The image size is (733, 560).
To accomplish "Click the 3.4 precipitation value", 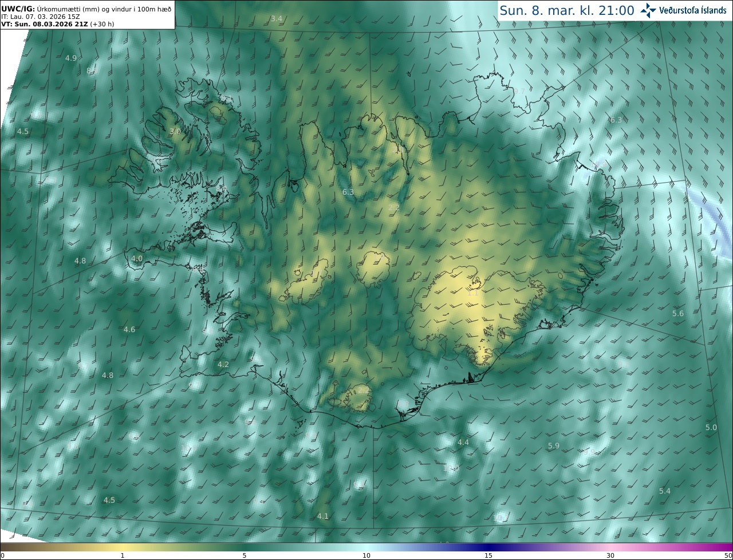I will click(x=277, y=18).
